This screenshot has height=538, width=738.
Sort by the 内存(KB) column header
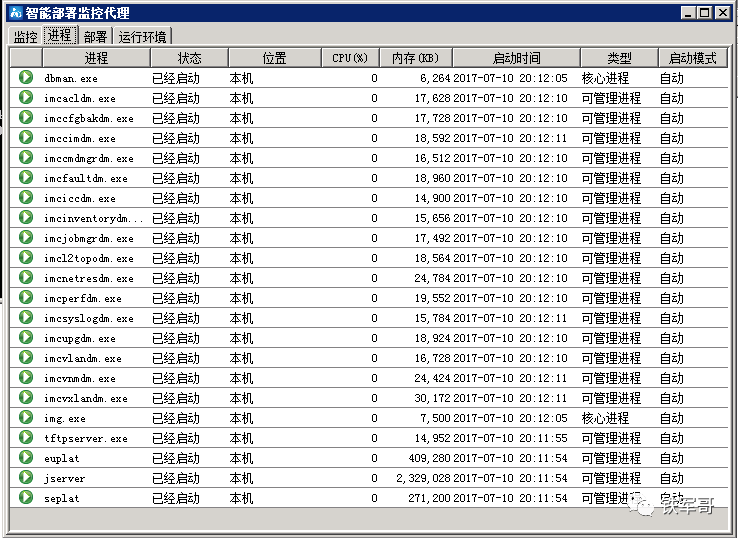click(x=415, y=58)
